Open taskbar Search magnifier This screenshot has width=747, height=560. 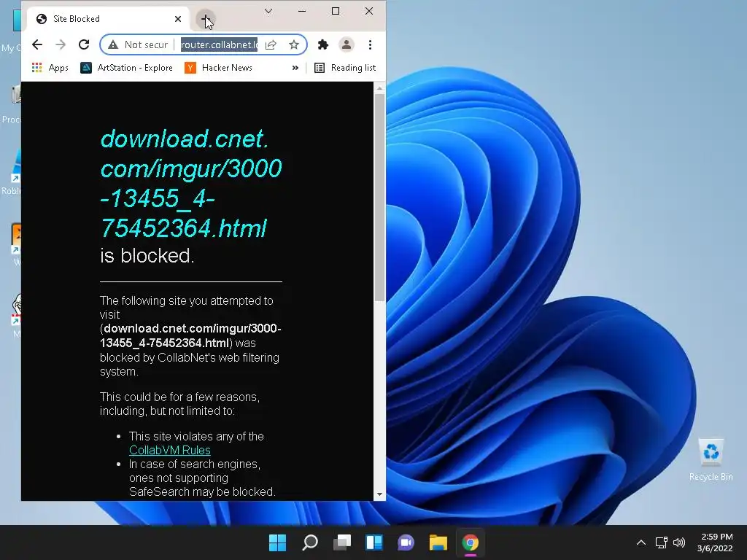pos(309,542)
